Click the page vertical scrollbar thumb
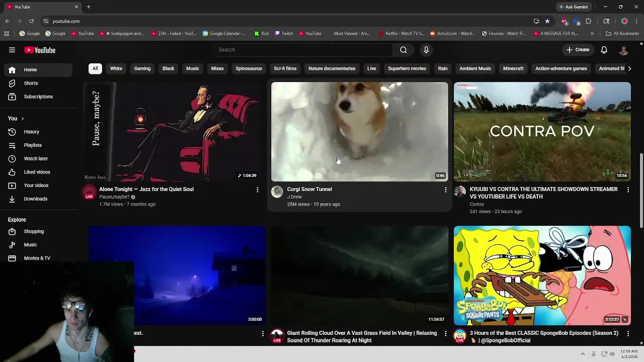 641,191
